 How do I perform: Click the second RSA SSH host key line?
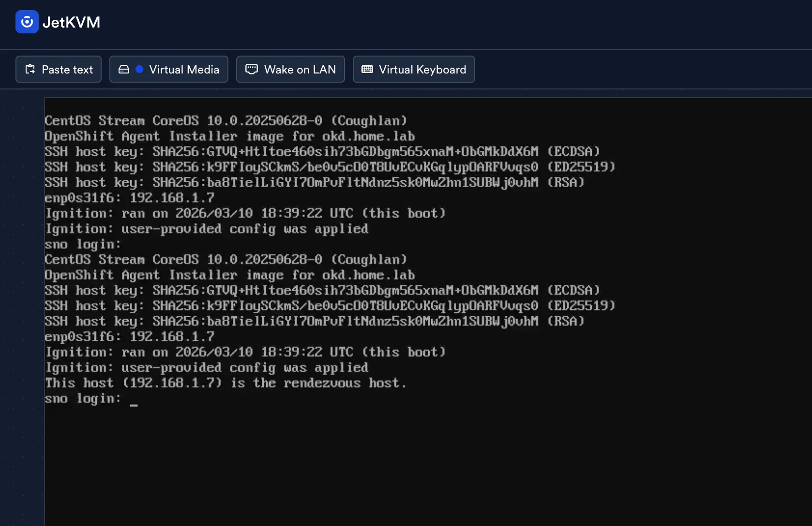[315, 321]
